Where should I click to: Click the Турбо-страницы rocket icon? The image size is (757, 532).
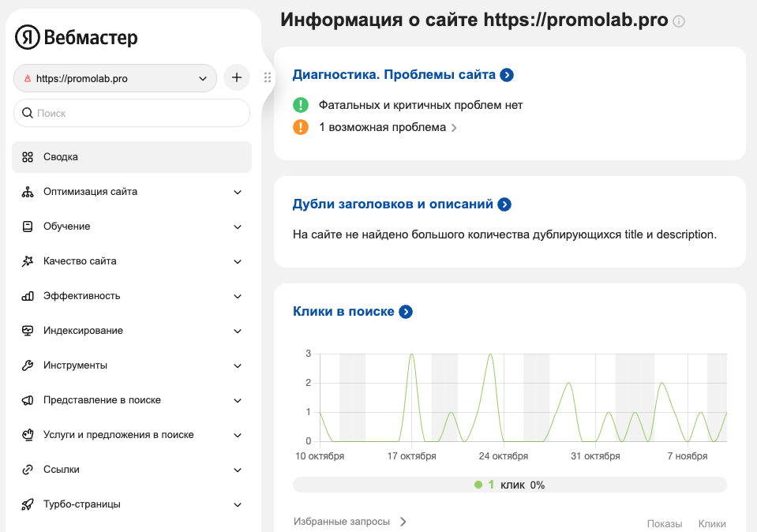click(28, 504)
